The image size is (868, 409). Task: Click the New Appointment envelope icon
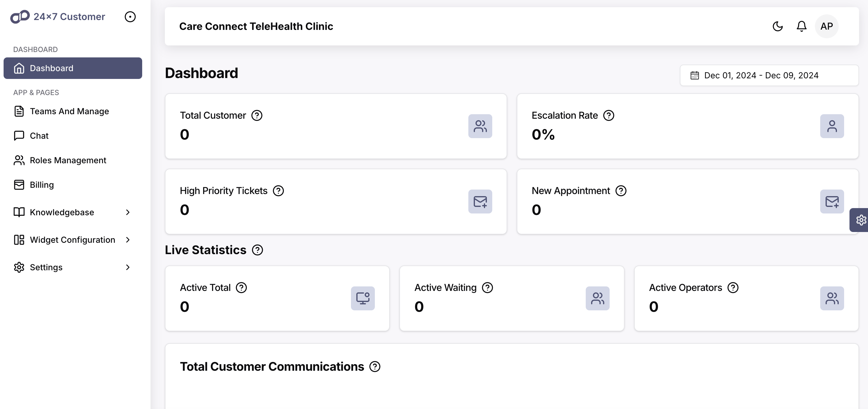832,201
